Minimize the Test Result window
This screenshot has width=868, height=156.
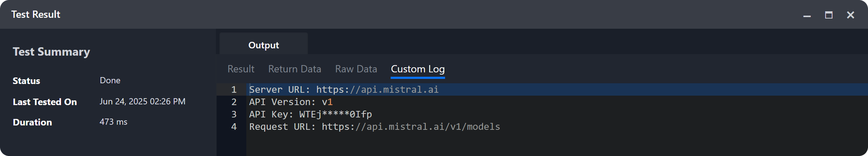pos(807,15)
